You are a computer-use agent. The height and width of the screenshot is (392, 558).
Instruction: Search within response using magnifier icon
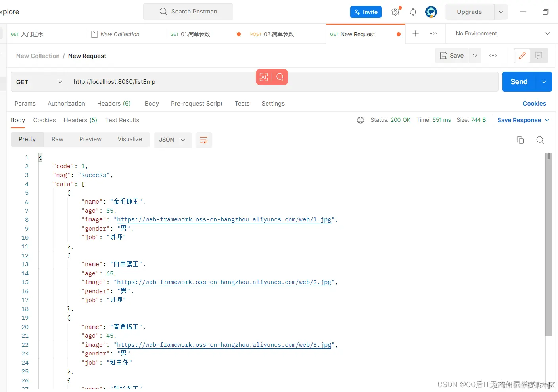pos(540,140)
